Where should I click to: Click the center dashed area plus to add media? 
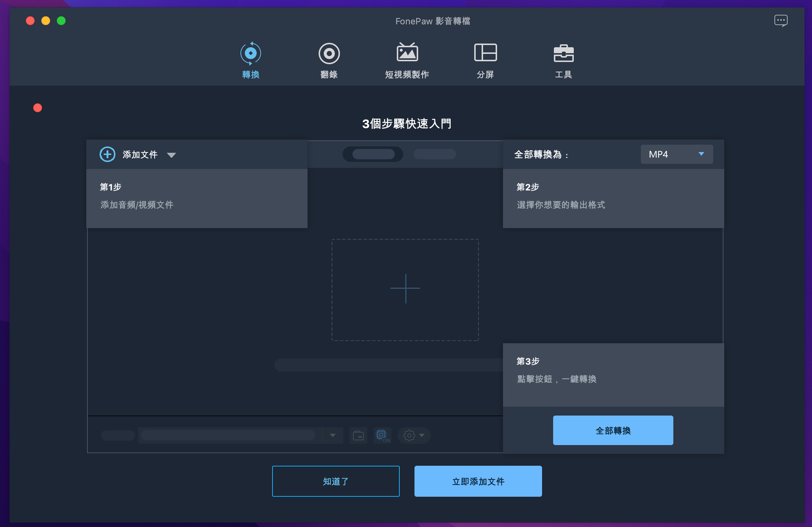coord(405,288)
